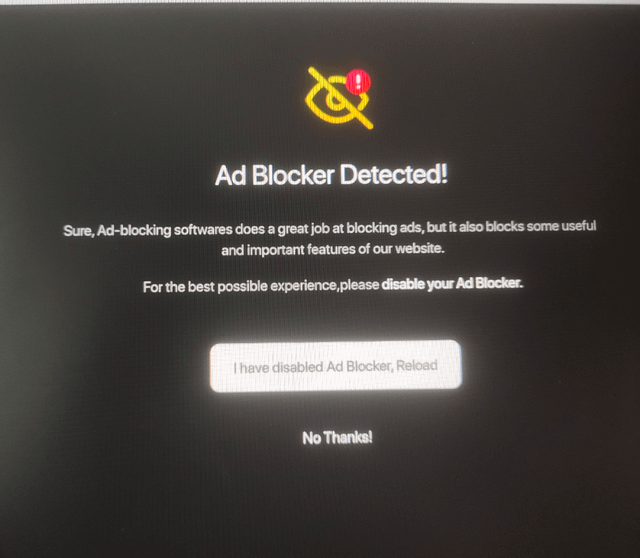Select the 'Ad Blocker Detected!' heading
This screenshot has width=640, height=558.
(x=331, y=175)
